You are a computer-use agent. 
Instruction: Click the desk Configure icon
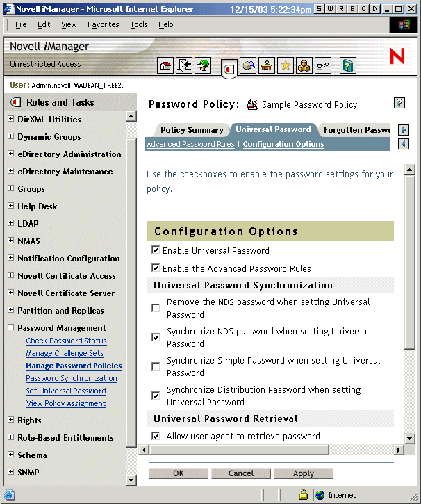click(x=267, y=65)
